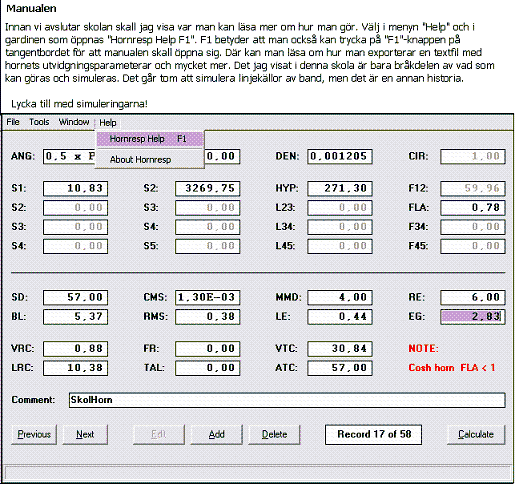Click the CIR field showing 1,00

pyautogui.click(x=473, y=156)
